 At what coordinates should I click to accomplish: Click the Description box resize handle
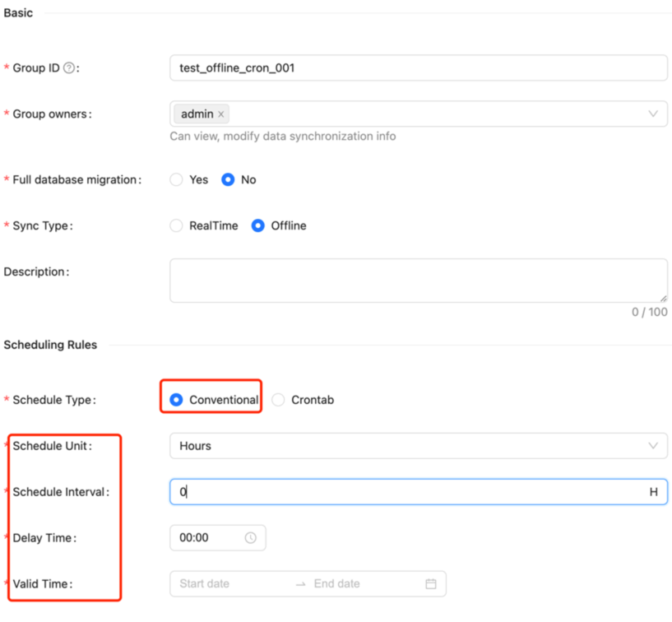663,298
